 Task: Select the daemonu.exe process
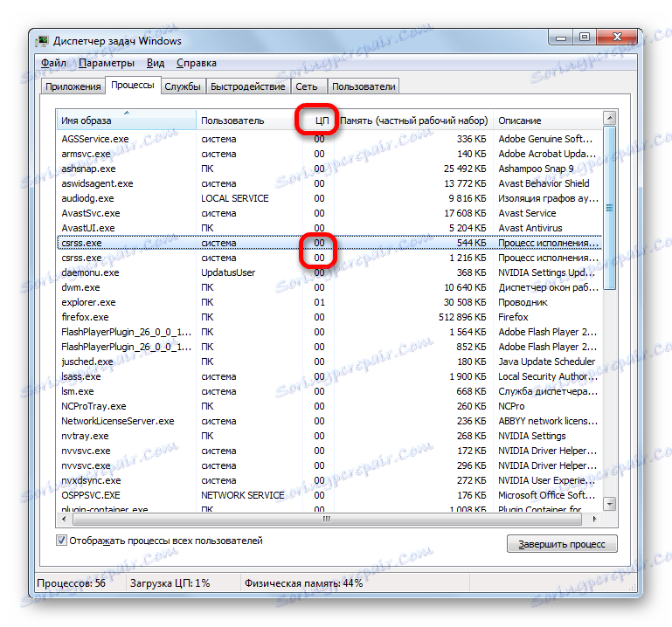coord(329,272)
